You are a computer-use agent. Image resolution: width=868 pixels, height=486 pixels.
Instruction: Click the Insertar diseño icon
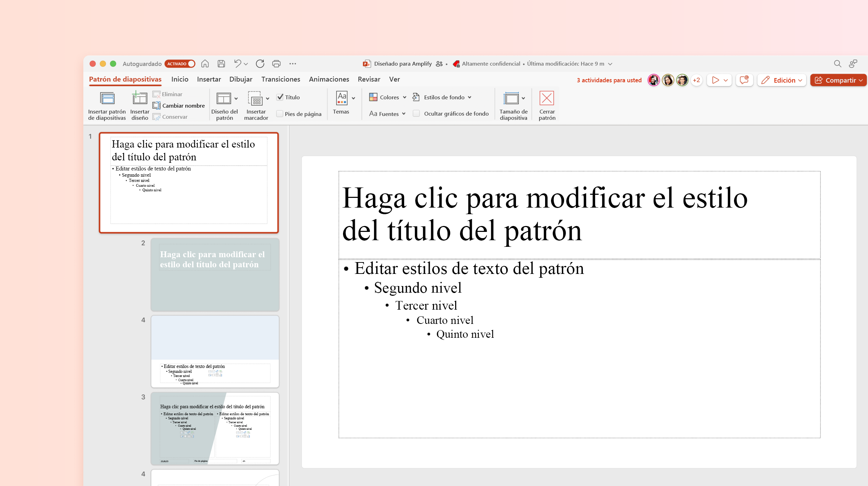tap(140, 98)
